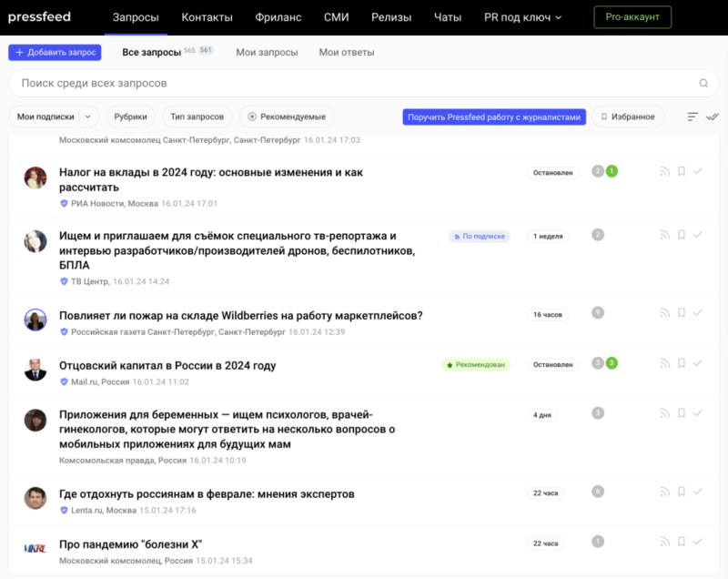Click feed icon on the Wildberries fire request
728x579 pixels.
665,313
